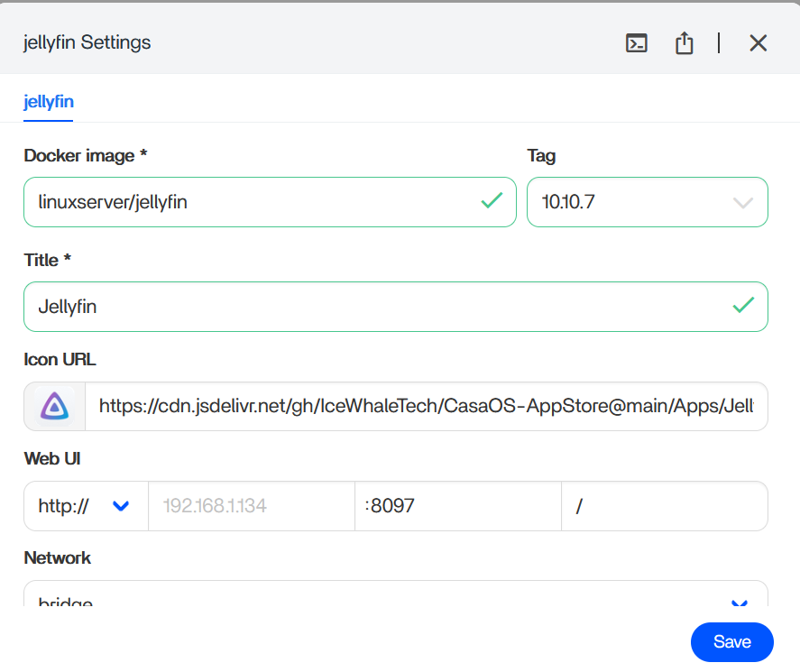Click the export settings icon

pos(685,43)
